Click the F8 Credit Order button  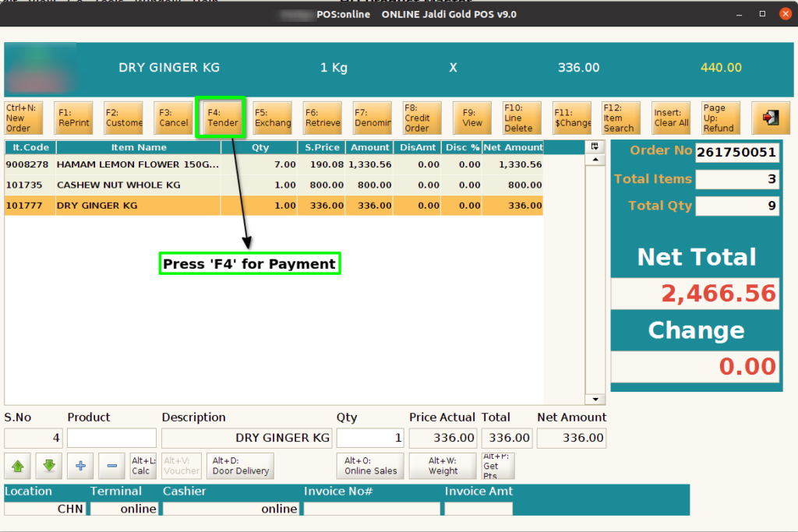pyautogui.click(x=422, y=118)
